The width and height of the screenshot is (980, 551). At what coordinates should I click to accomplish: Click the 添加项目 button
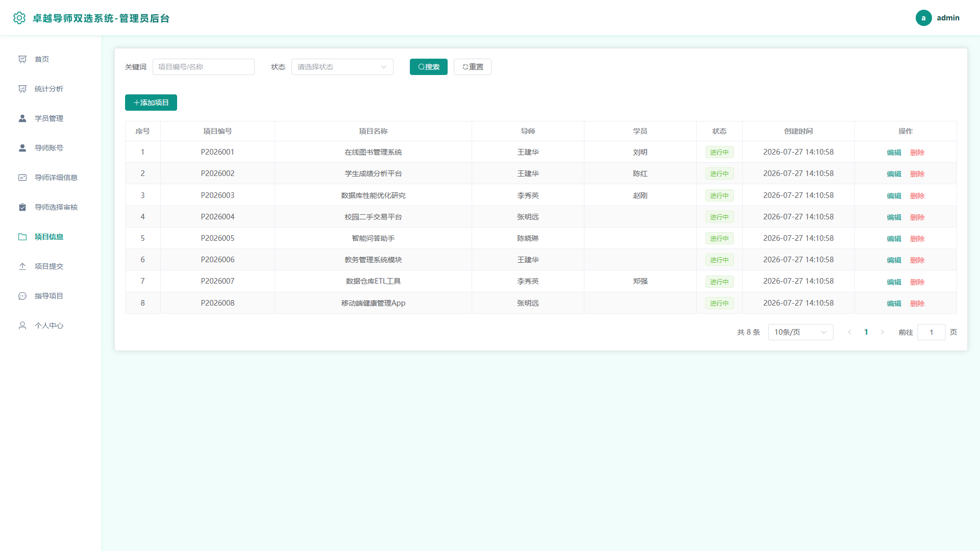pos(151,103)
